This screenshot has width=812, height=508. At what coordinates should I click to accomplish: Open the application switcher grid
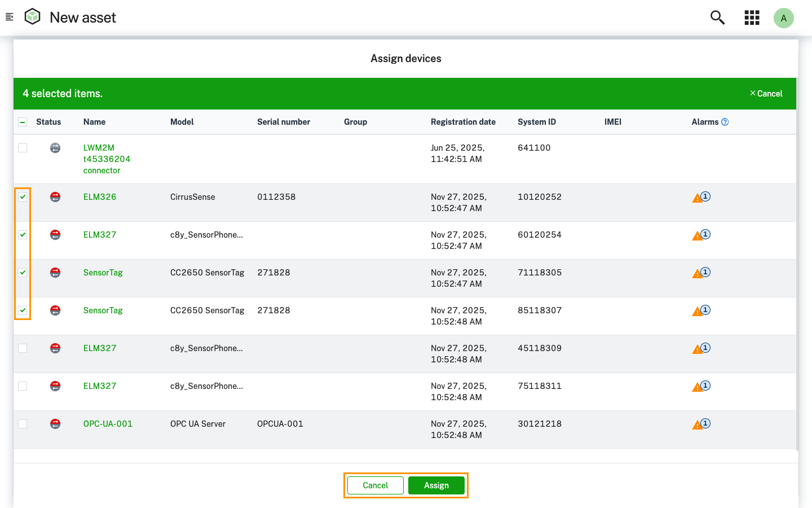[x=752, y=17]
